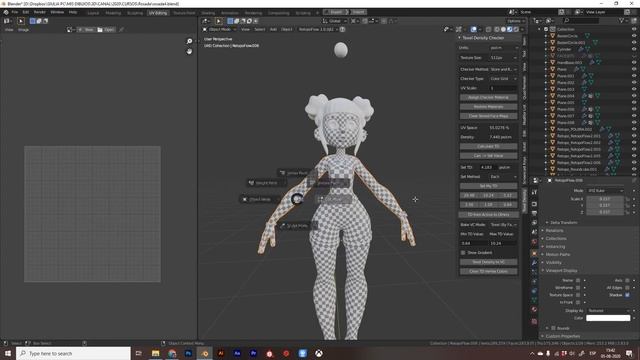Open the Tool properties tab icon
Viewport: 640px width, 360px height.
[534, 192]
